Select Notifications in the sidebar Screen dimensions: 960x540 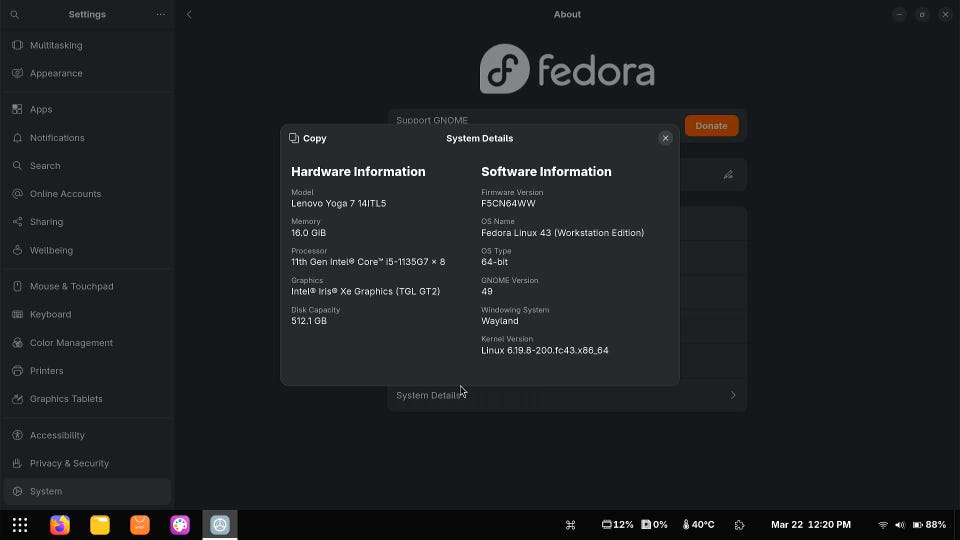[87, 138]
